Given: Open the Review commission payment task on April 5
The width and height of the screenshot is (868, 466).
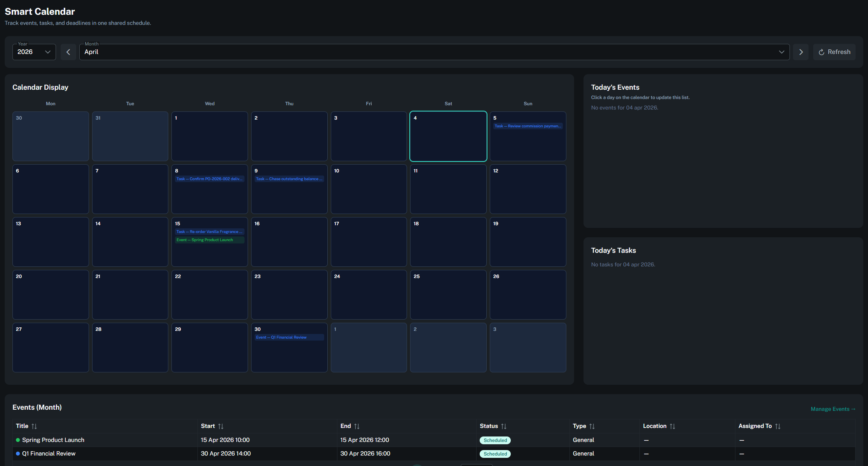Looking at the screenshot, I should (528, 126).
